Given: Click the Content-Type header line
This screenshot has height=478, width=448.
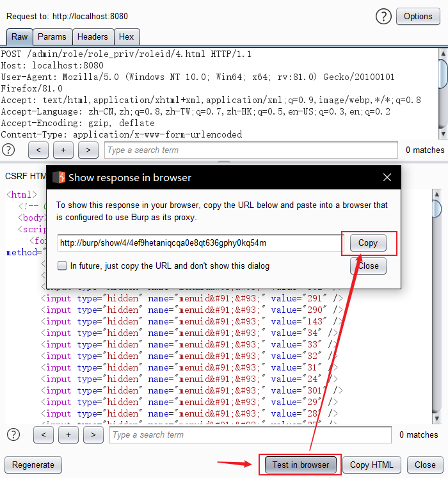Looking at the screenshot, I should pyautogui.click(x=122, y=134).
